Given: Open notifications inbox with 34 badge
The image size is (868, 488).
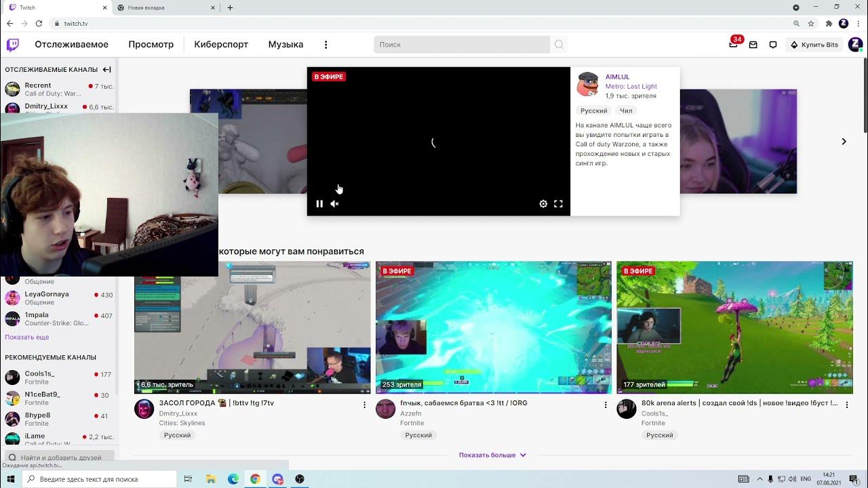Looking at the screenshot, I should [733, 45].
